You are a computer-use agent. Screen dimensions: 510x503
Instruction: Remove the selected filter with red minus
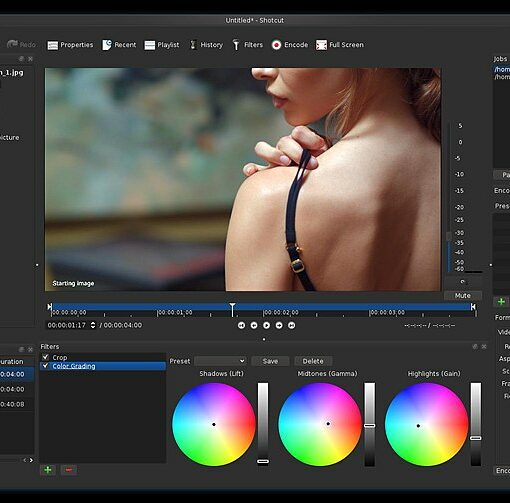pos(69,470)
